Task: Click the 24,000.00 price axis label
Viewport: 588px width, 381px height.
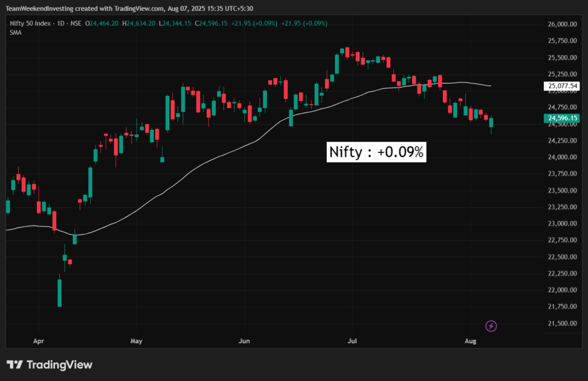Action: pyautogui.click(x=562, y=157)
